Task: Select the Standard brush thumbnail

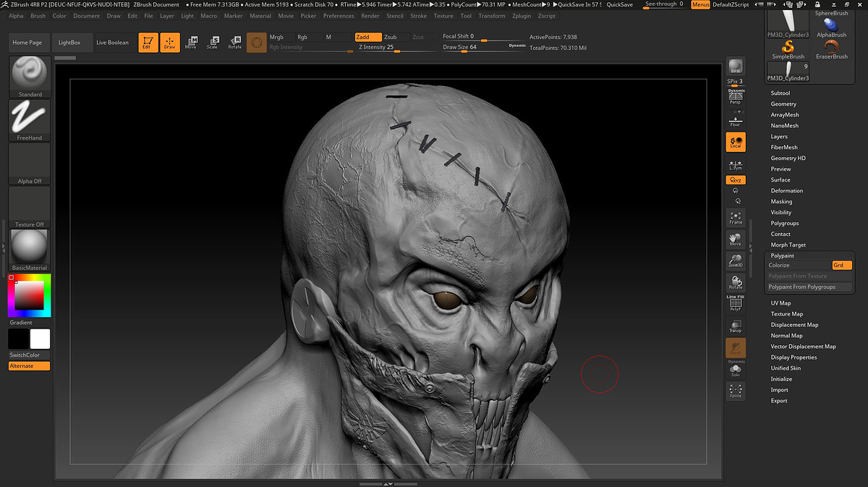Action: coord(30,74)
